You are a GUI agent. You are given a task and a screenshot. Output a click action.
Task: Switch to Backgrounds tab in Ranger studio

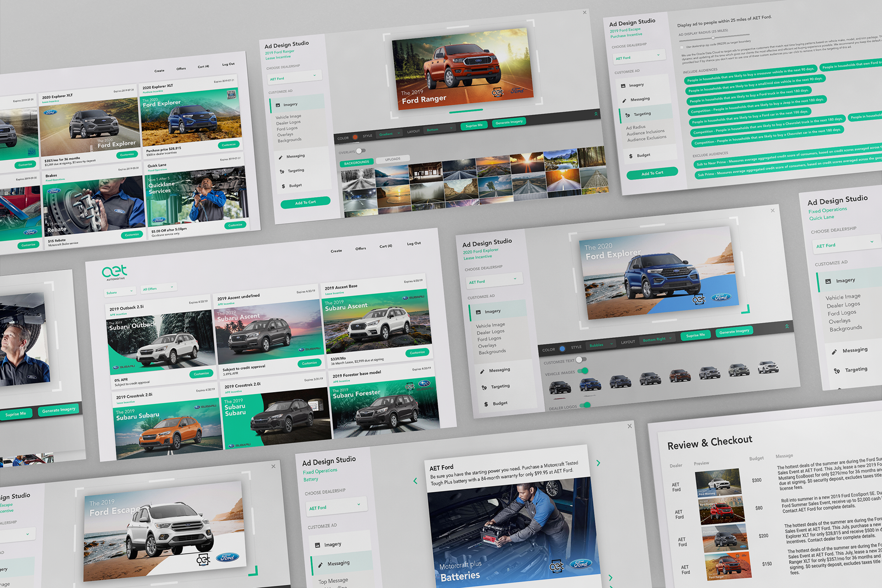(x=356, y=163)
